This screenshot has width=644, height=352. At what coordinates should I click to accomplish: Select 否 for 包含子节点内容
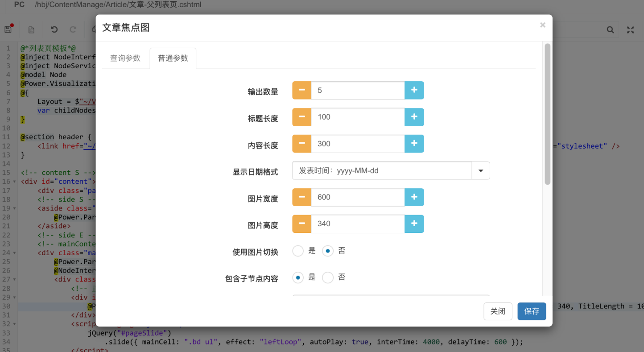(328, 277)
